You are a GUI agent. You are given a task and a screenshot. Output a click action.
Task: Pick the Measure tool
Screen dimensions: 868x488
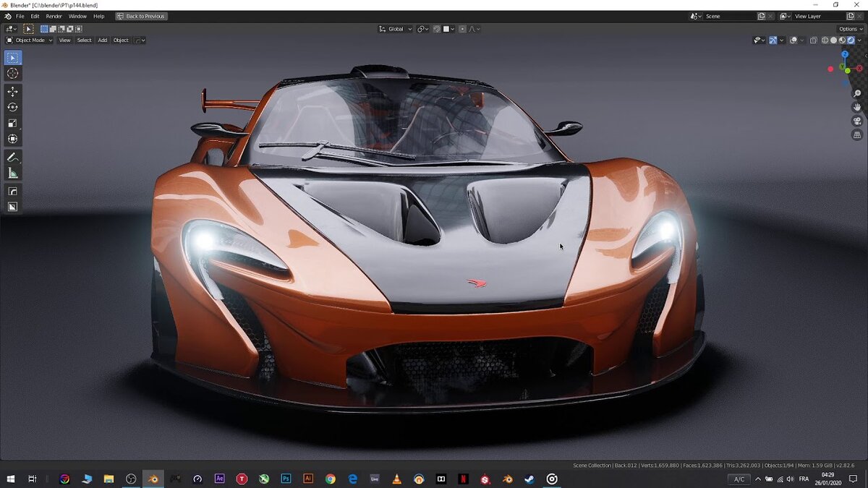(x=12, y=173)
